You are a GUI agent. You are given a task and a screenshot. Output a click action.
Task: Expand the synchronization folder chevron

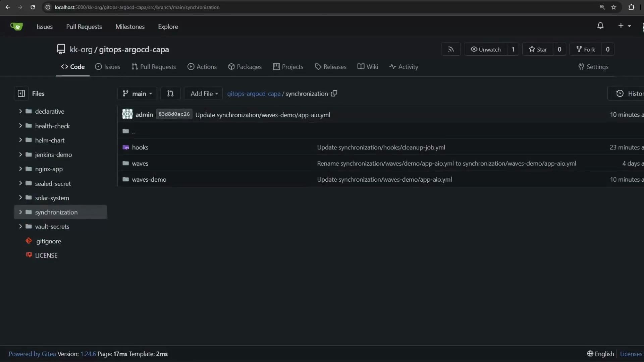tap(20, 212)
